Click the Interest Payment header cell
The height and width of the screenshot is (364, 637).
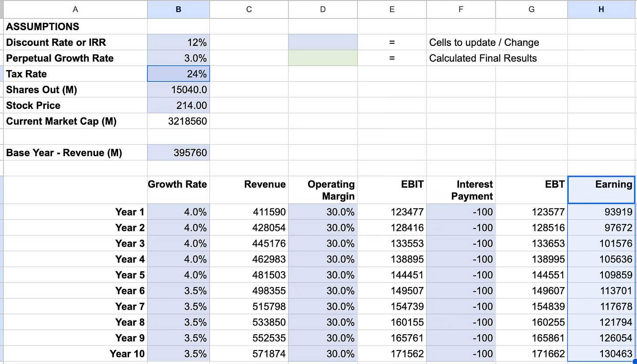[461, 190]
